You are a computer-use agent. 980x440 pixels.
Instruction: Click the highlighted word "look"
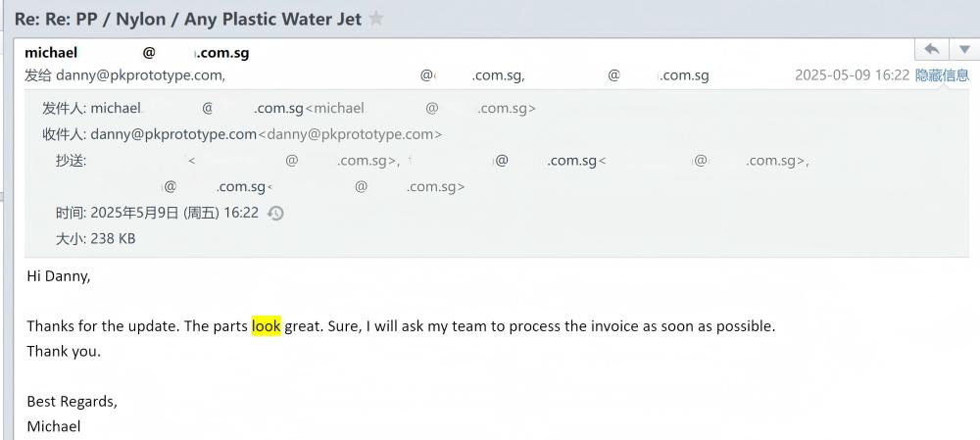(266, 326)
